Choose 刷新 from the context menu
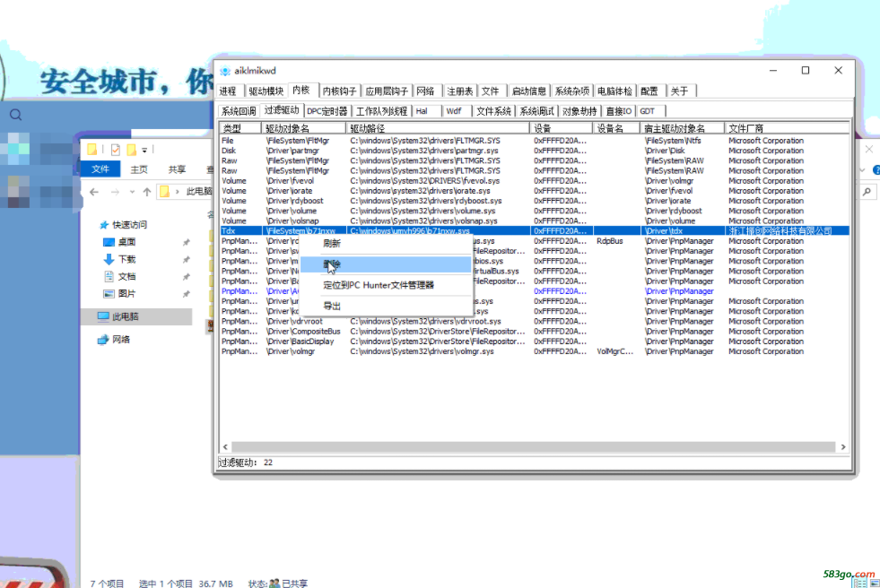 tap(332, 244)
